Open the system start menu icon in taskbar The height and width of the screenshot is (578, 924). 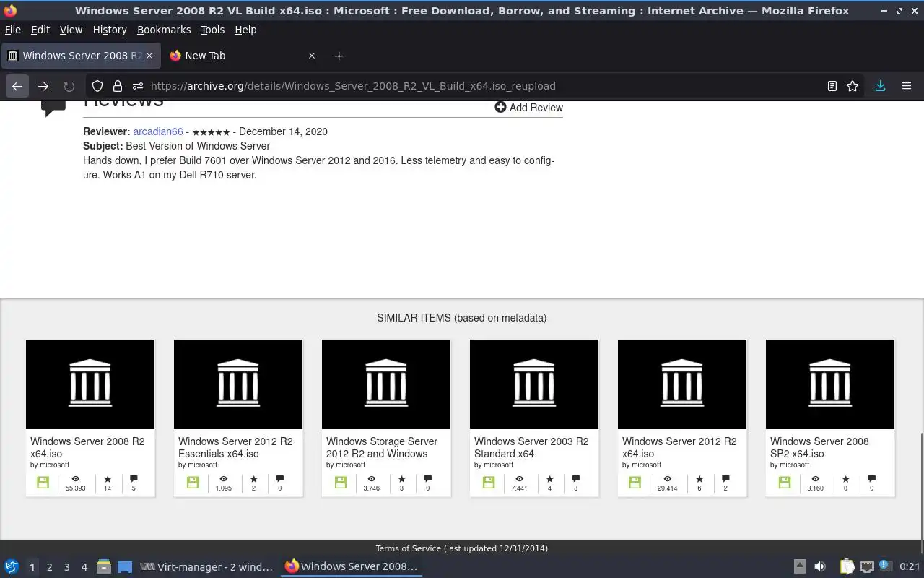coord(11,567)
